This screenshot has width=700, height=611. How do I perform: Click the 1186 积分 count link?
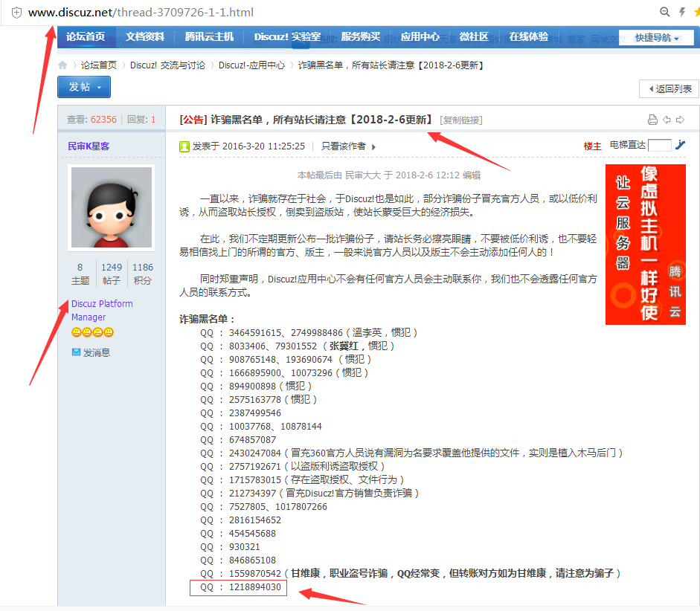tap(143, 274)
